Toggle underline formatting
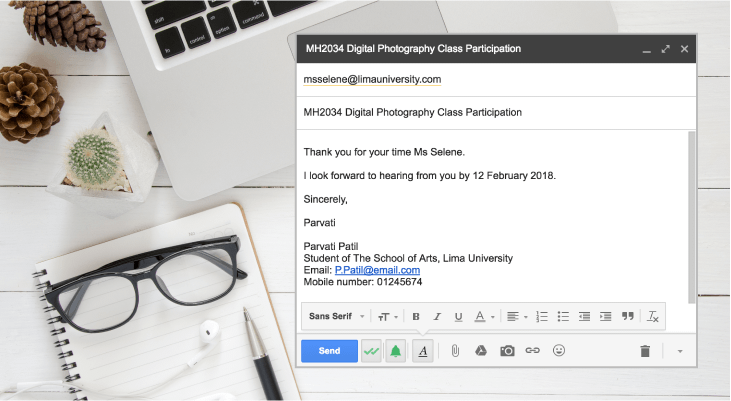Screen dimensions: 731x401 click(x=458, y=317)
